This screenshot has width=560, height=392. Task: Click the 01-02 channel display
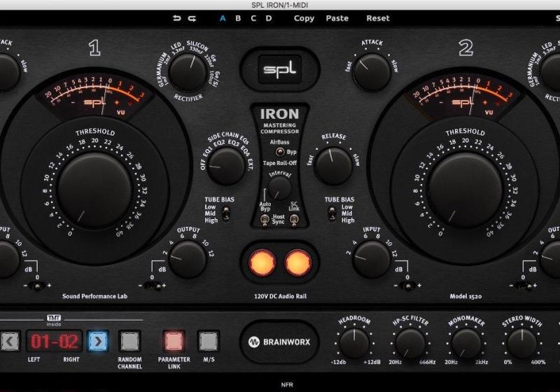pos(55,342)
